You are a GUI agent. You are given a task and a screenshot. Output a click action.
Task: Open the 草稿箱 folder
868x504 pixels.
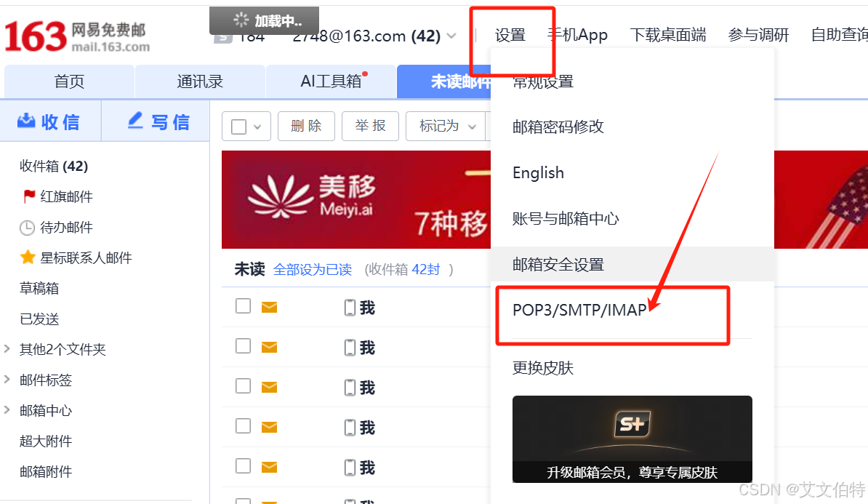pyautogui.click(x=39, y=289)
